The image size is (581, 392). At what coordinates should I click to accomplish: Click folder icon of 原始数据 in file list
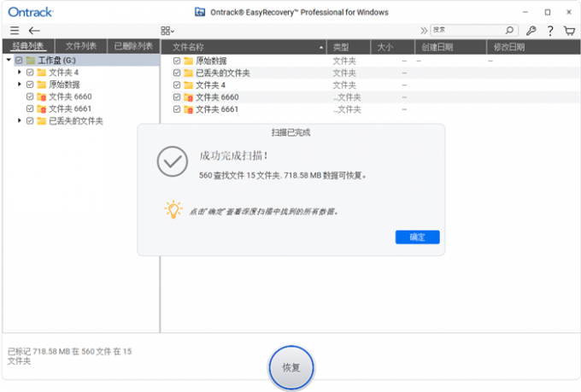pyautogui.click(x=189, y=61)
